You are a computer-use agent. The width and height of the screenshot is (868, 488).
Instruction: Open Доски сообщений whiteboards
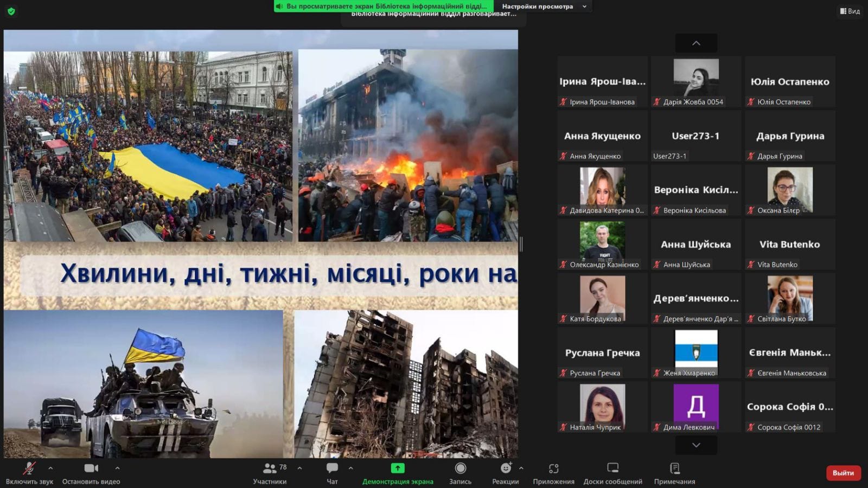[x=612, y=472]
